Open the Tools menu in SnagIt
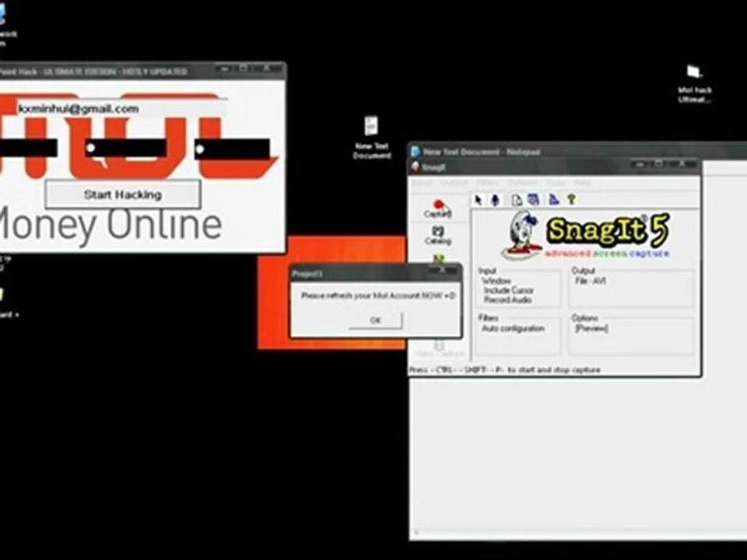 click(x=555, y=183)
